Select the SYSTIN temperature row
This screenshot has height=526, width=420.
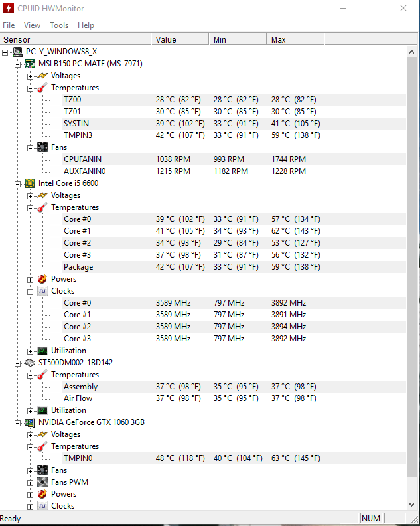click(234, 124)
